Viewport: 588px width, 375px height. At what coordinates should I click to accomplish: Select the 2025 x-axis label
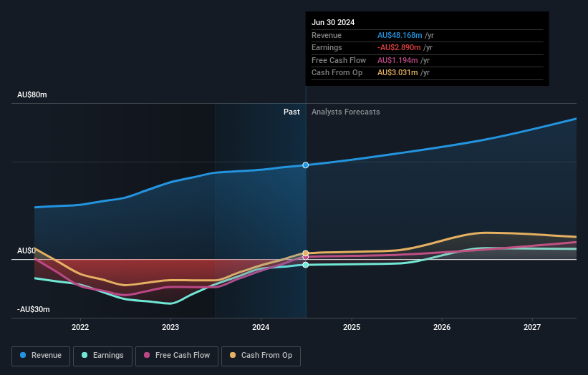click(352, 328)
